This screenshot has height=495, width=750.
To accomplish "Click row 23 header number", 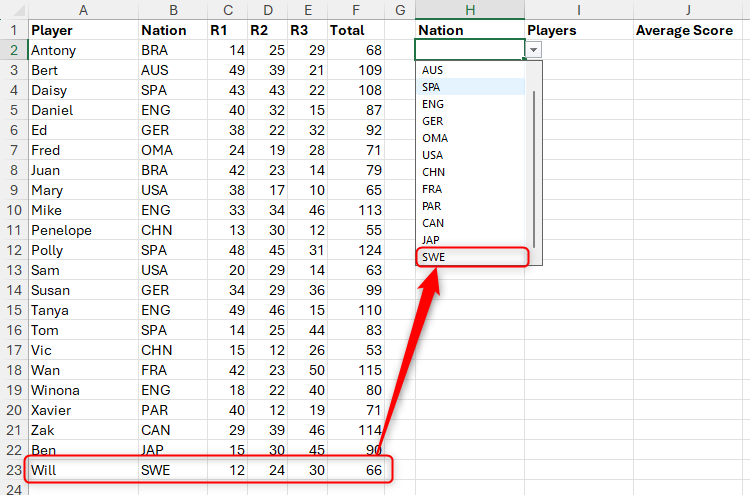I will 12,470.
